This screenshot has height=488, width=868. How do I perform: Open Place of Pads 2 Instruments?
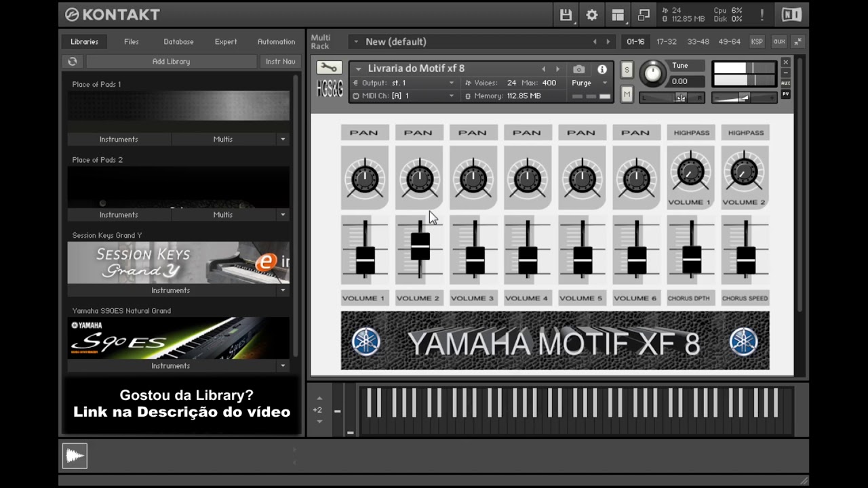click(x=119, y=214)
